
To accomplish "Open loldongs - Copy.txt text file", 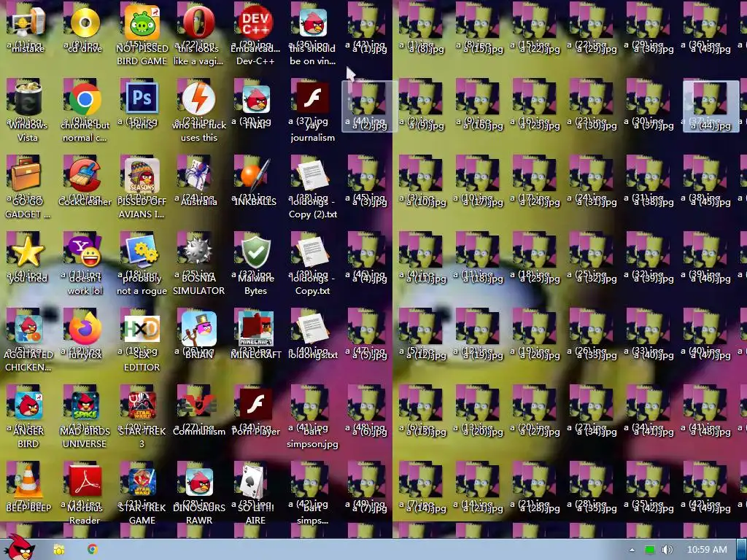I will 312,252.
